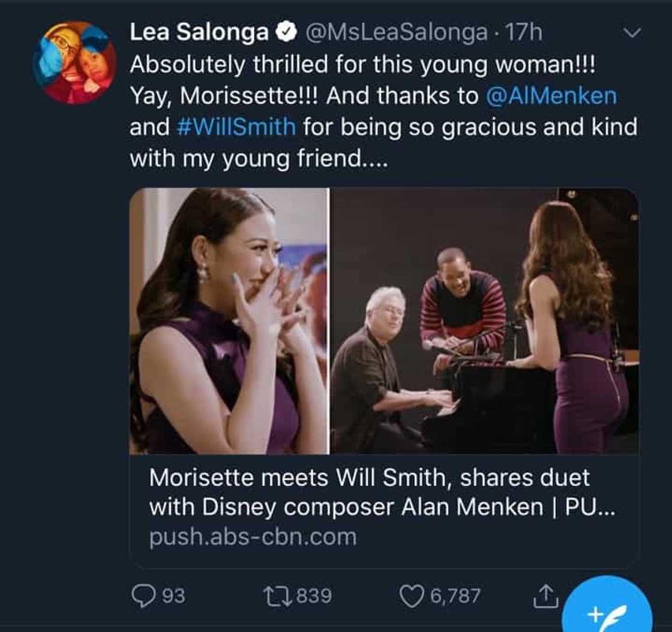Click the 839 retweet count
Viewport: 672px width, 632px height.
click(x=313, y=596)
